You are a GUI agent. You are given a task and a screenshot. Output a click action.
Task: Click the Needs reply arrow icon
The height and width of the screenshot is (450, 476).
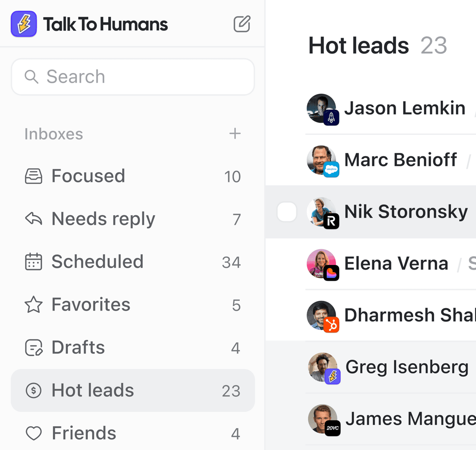(33, 218)
